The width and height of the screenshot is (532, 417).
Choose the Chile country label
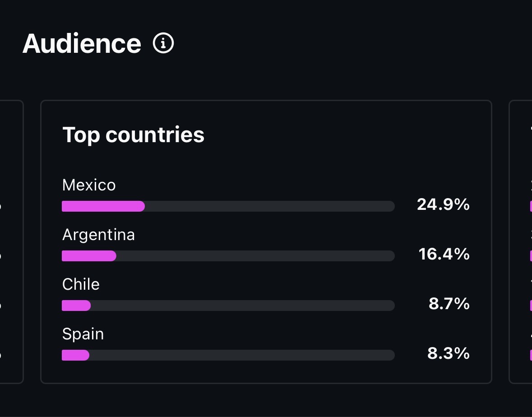pos(81,284)
